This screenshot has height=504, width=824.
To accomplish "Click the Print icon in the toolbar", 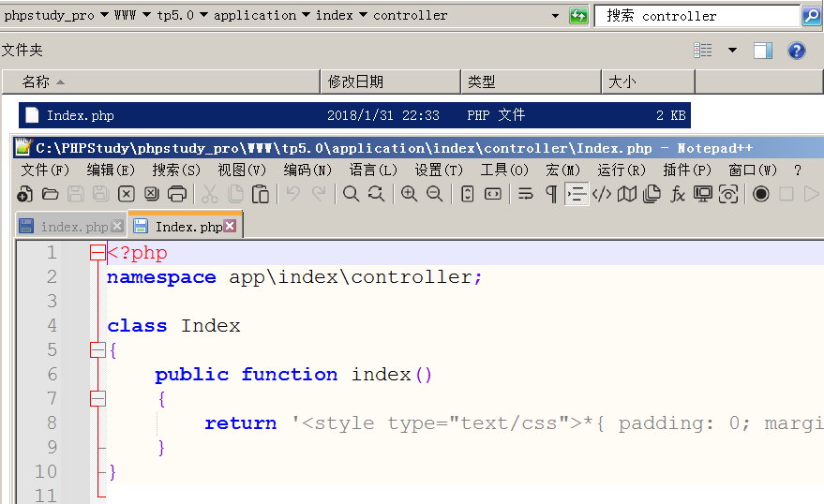I will [177, 194].
